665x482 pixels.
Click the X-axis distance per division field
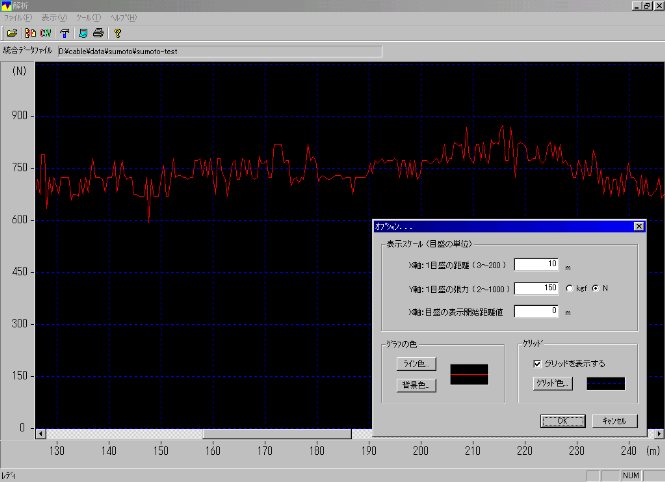536,264
